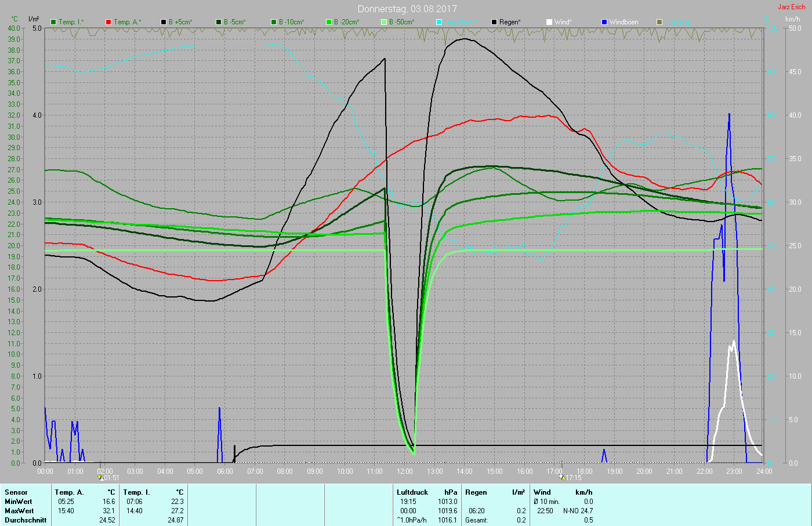Select the Sensor header in the table
This screenshot has width=812, height=526.
pos(16,492)
